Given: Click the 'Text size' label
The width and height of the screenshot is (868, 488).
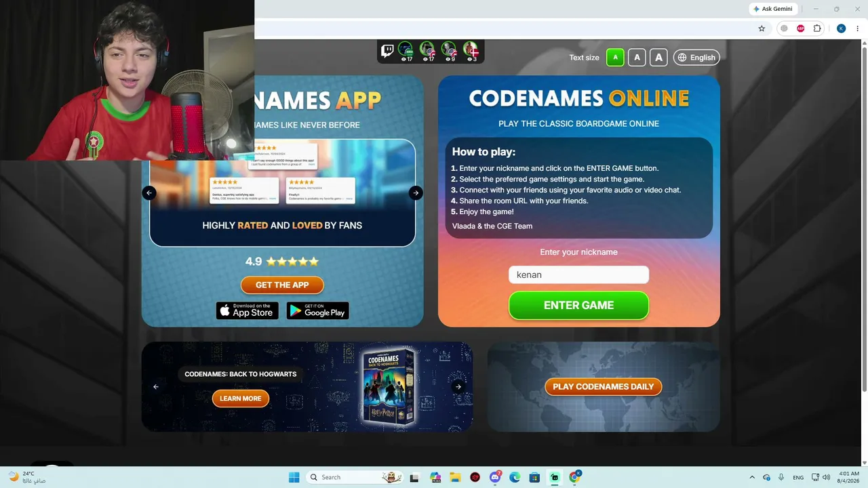Looking at the screenshot, I should [585, 58].
